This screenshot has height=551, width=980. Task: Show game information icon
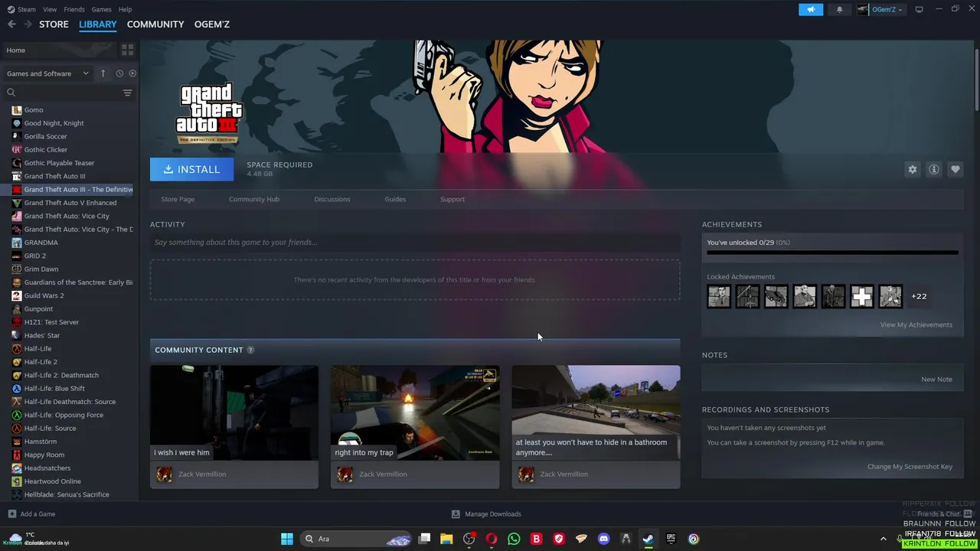[933, 169]
